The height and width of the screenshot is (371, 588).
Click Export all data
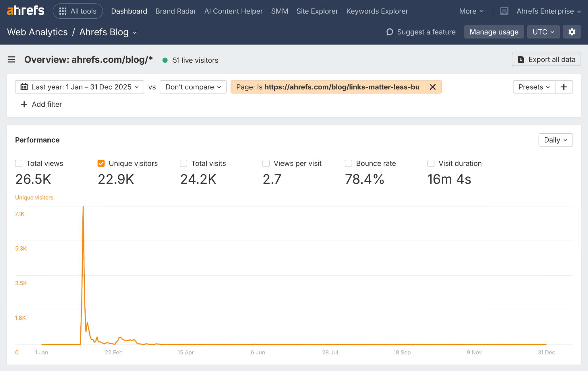546,59
